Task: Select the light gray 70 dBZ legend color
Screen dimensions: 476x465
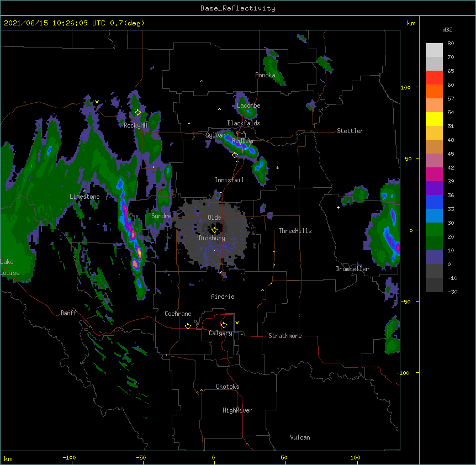Action: pos(434,50)
